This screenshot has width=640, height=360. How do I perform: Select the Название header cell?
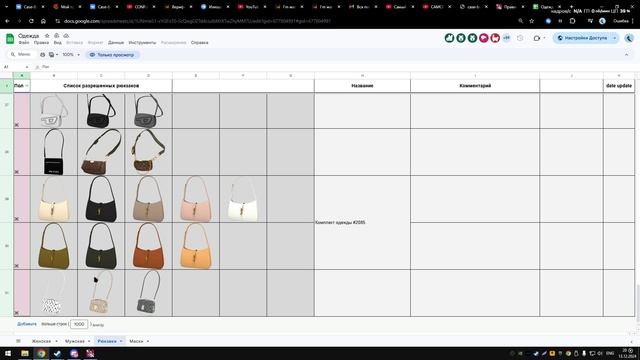362,86
